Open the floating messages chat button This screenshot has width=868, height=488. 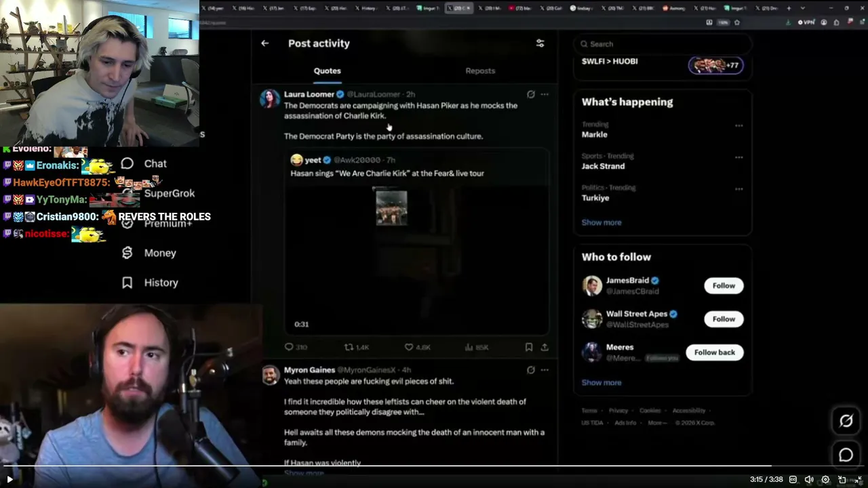coord(846,455)
